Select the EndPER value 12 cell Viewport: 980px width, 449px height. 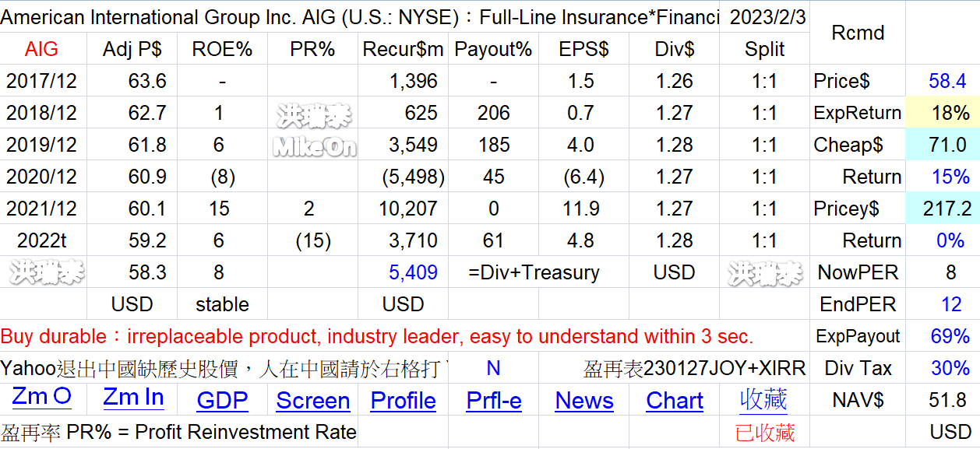[x=942, y=304]
